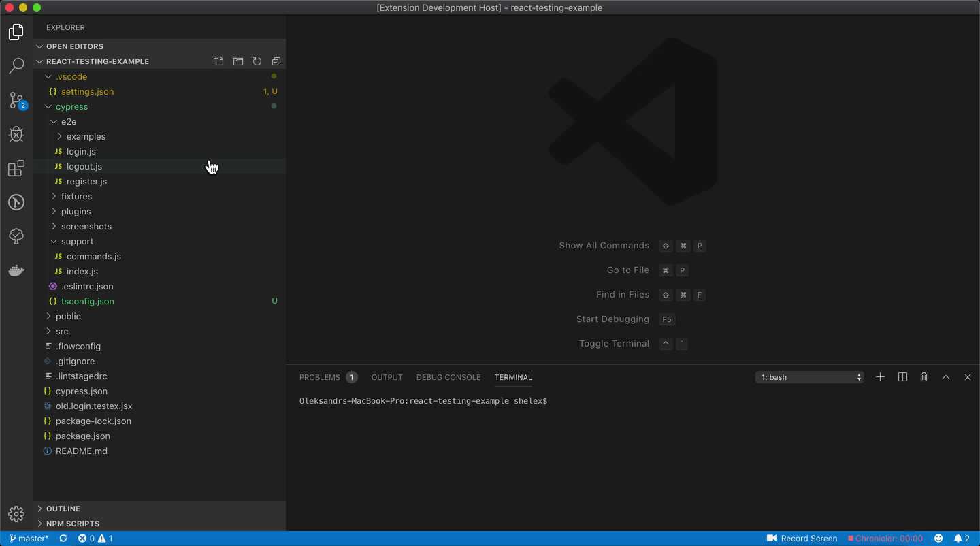Expand the public folder
Screen dimensions: 980x546
click(159, 317)
